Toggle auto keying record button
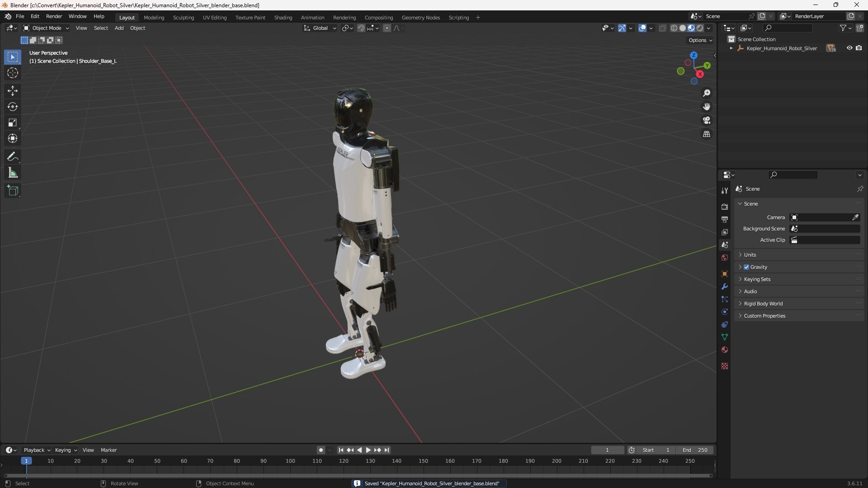 click(x=321, y=450)
